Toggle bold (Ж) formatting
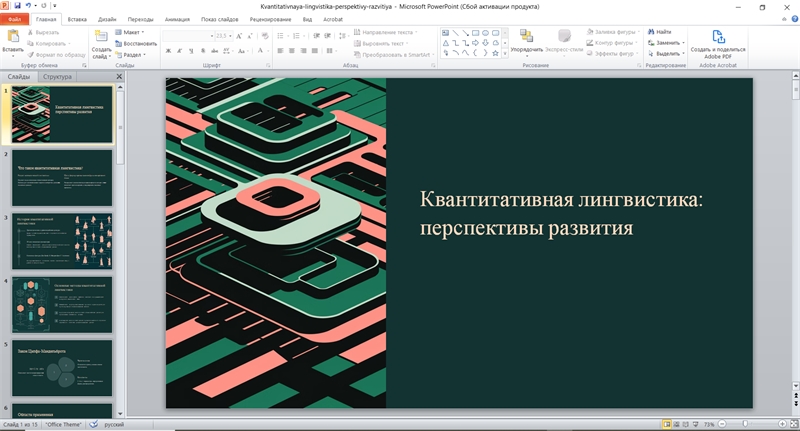The height and width of the screenshot is (431, 800). click(x=168, y=50)
